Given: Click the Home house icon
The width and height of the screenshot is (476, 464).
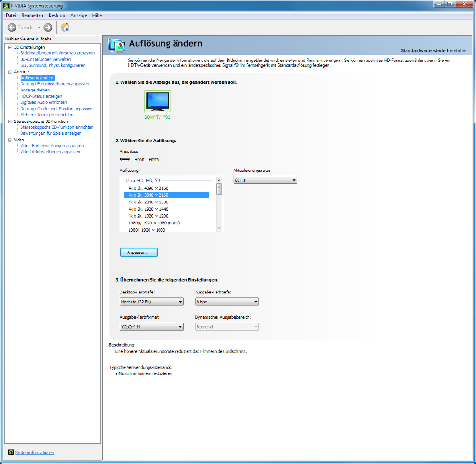Looking at the screenshot, I should 65,27.
